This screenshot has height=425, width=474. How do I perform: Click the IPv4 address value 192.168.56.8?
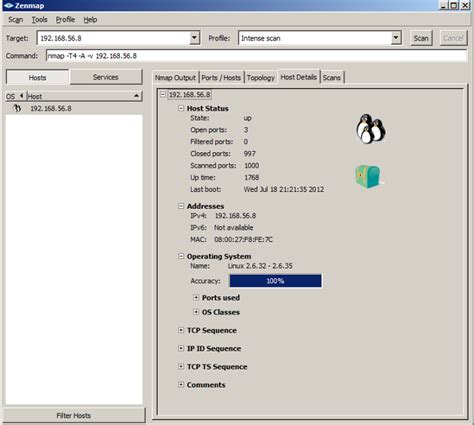(235, 216)
